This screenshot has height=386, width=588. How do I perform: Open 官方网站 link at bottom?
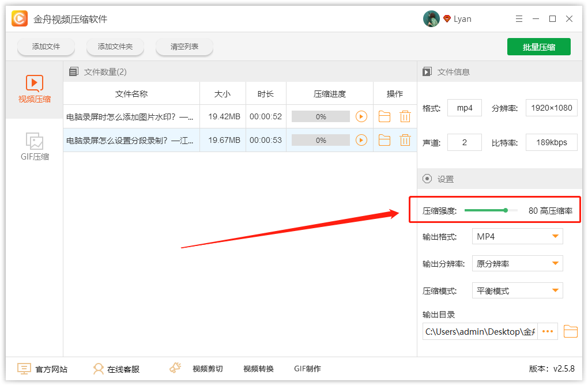point(43,369)
